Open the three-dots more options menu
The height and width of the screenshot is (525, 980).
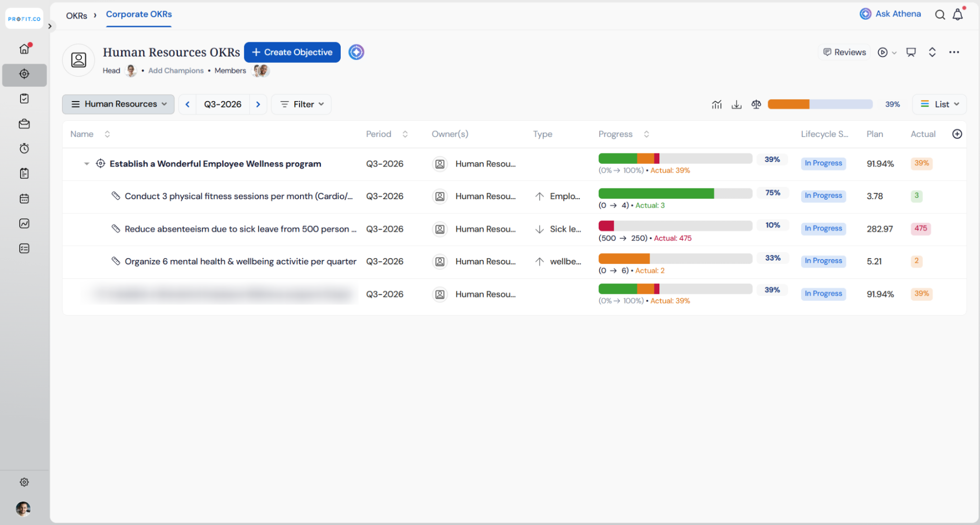tap(954, 52)
